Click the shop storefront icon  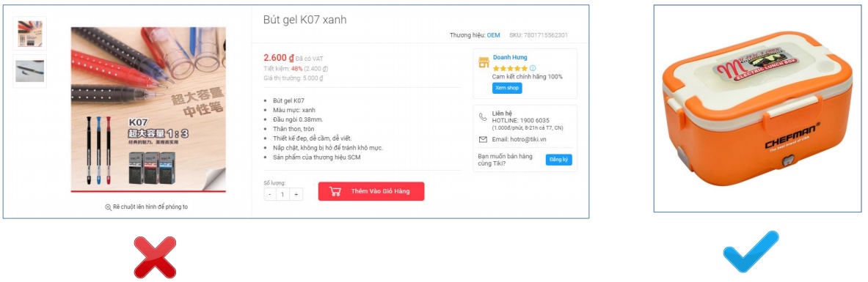tap(484, 62)
